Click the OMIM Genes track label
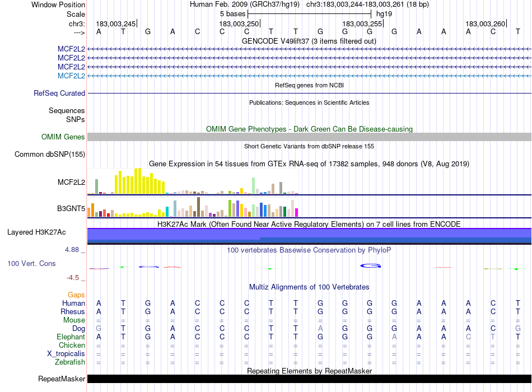 point(63,137)
